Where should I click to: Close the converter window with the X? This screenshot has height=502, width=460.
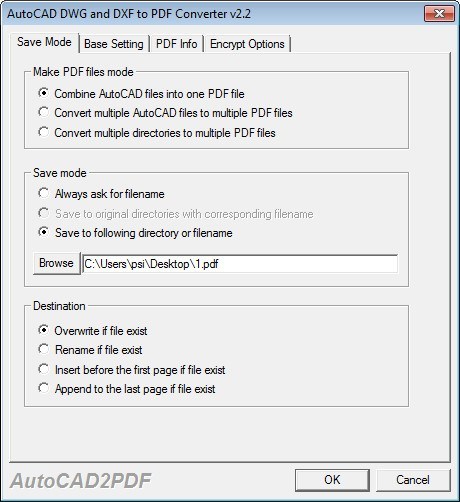[x=439, y=14]
